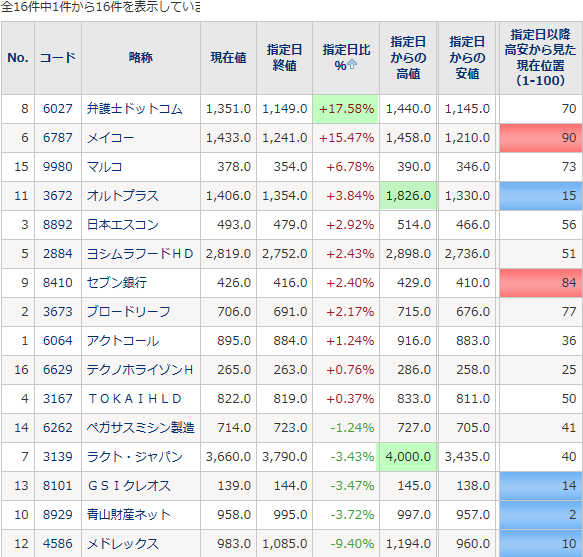Sort by the 指定日終値 column header
Image resolution: width=583 pixels, height=557 pixels.
pos(284,58)
